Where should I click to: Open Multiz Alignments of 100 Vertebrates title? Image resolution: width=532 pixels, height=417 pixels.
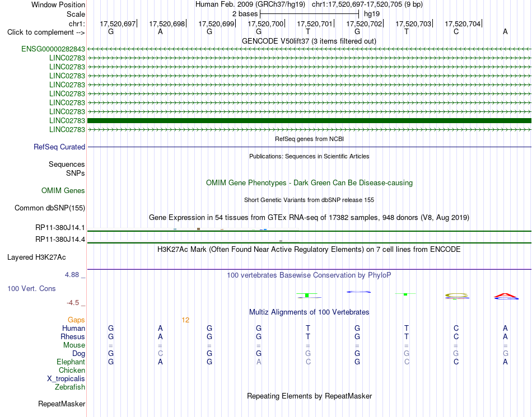point(309,312)
